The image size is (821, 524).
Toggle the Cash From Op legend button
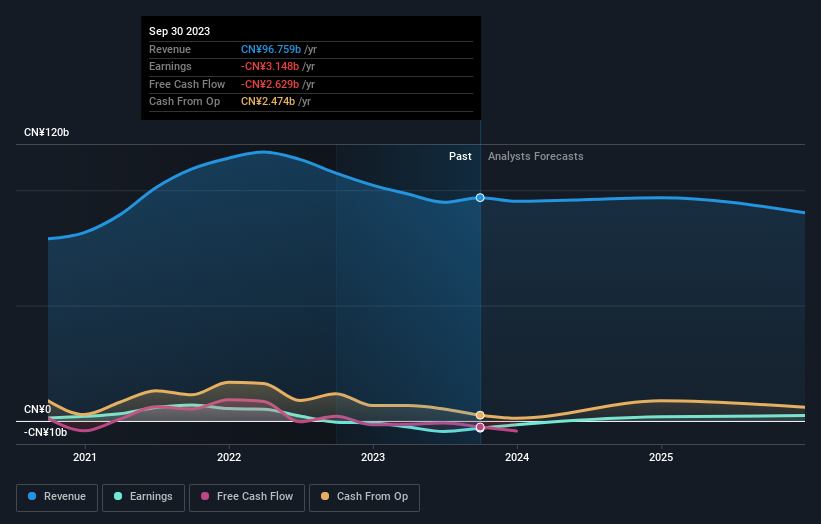tap(364, 497)
